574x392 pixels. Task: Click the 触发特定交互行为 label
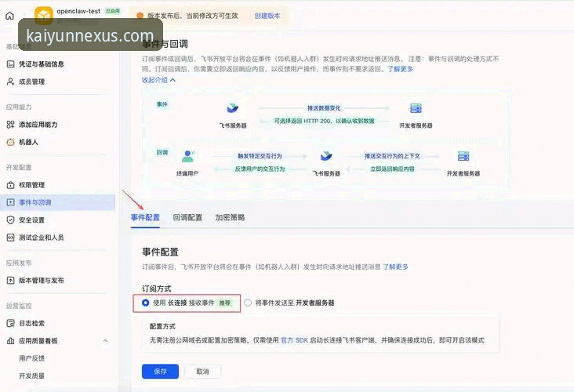pos(260,156)
